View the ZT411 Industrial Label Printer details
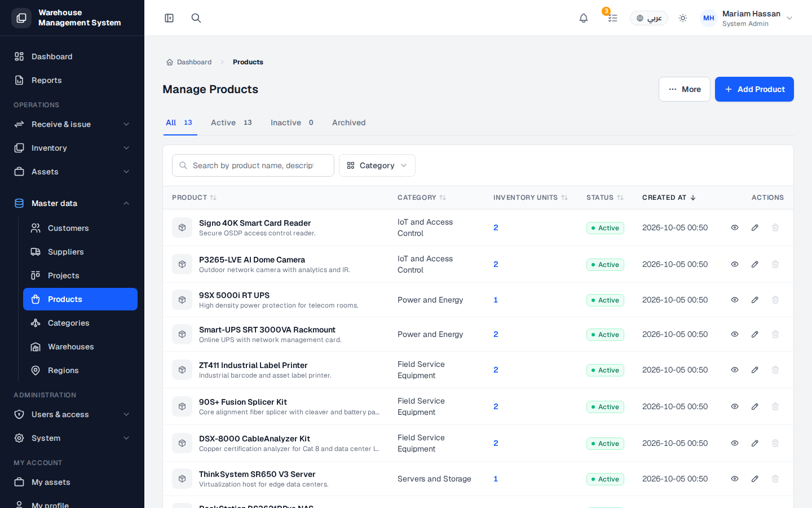The image size is (812, 508). pos(735,370)
